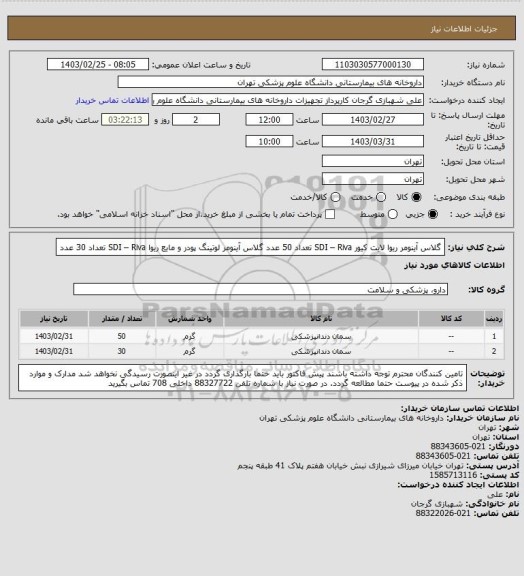524x576 pixels.
Task: Click the remaining days field showing 2
Action: 196,120
